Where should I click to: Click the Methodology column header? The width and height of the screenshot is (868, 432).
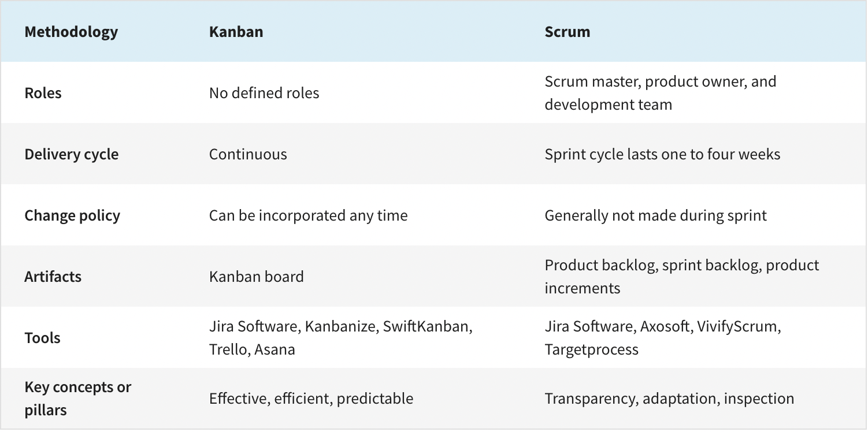pos(71,32)
